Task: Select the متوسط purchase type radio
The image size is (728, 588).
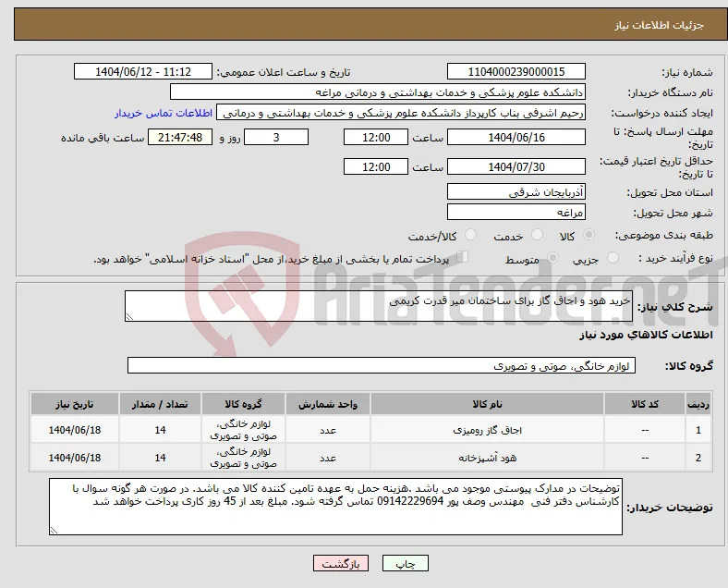Action: [x=553, y=258]
